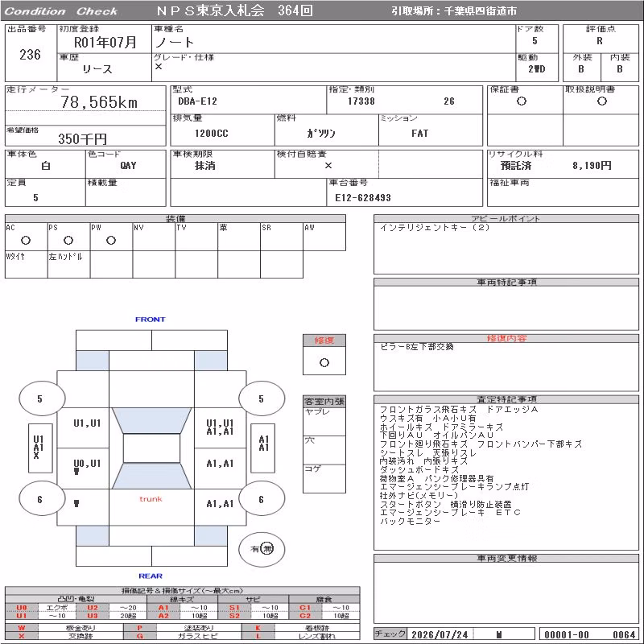Viewport: 644px width, 644px height.
Task: Click the 有 無 spare tire oval
Action: 262,549
